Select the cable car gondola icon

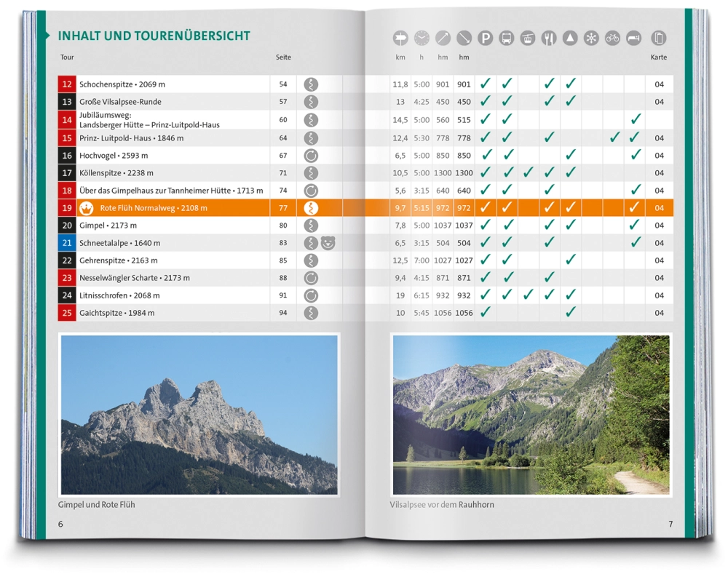pyautogui.click(x=528, y=39)
